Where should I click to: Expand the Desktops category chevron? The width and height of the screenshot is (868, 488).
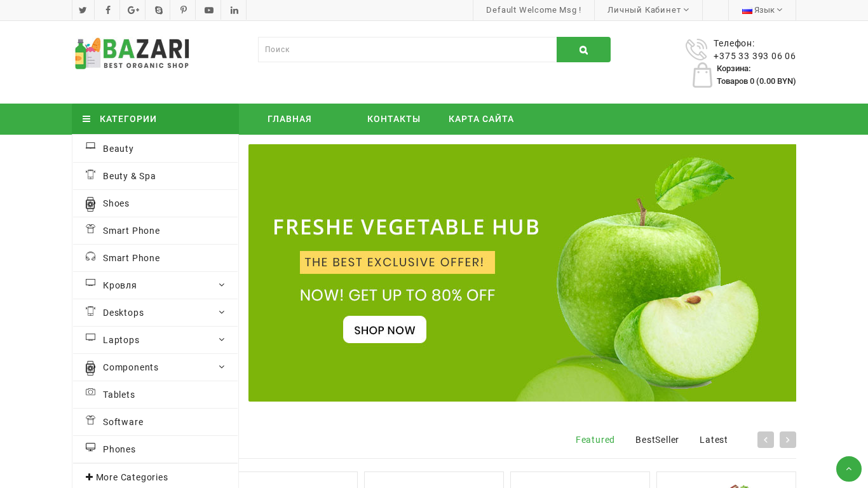222,313
